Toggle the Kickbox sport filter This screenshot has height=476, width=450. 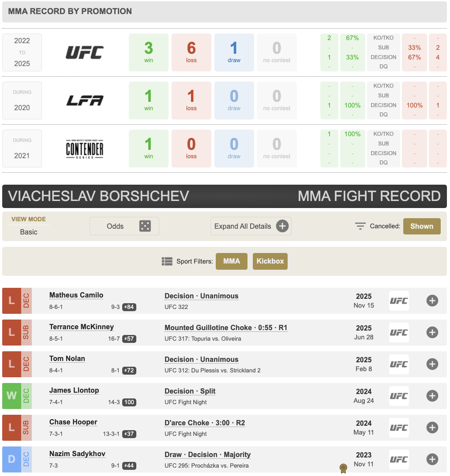click(270, 261)
